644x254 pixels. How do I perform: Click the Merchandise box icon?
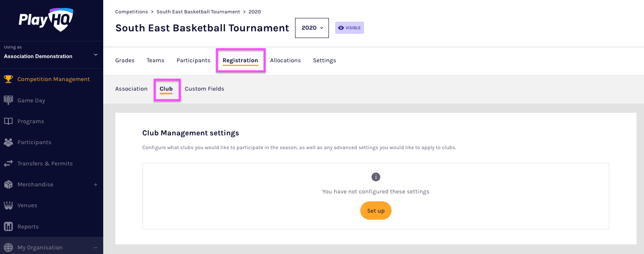pos(8,184)
